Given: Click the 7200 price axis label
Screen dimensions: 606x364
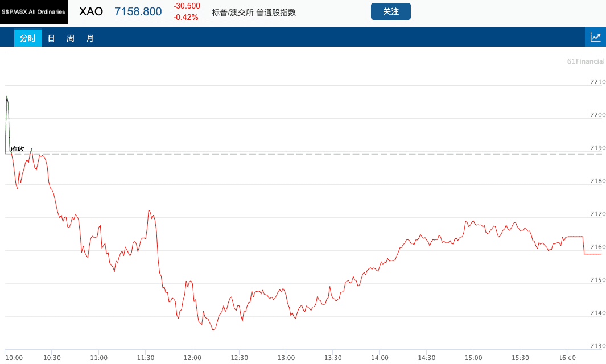Looking at the screenshot, I should [x=598, y=115].
